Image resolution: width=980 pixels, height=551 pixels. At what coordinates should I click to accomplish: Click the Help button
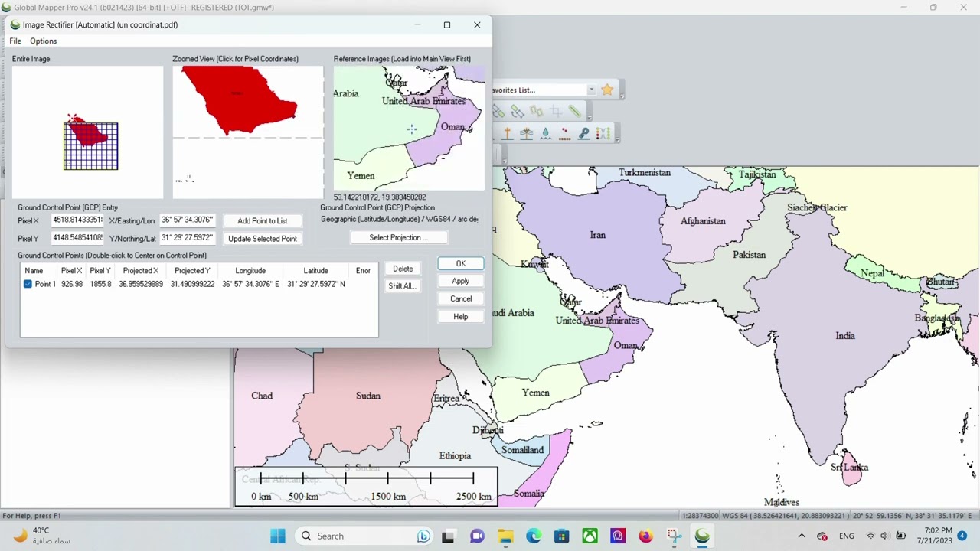460,316
